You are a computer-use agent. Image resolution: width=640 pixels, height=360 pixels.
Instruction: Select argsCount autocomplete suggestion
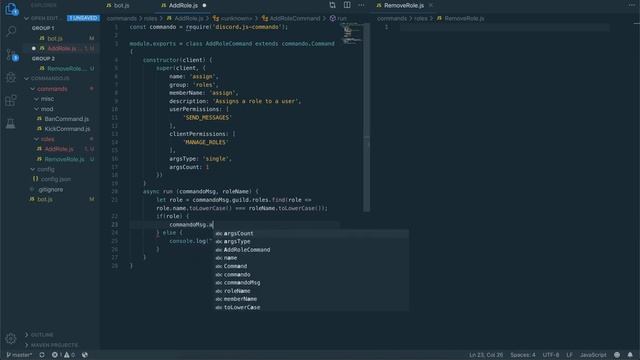[311, 233]
